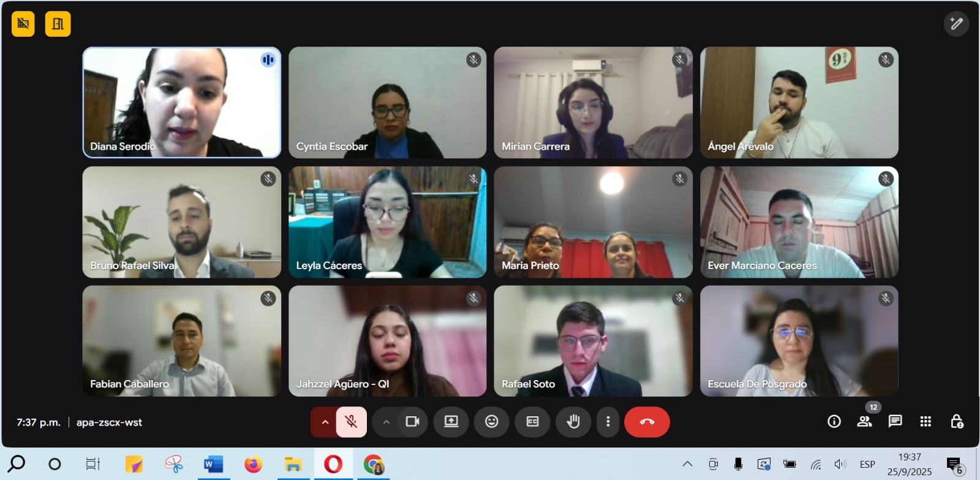Screen dimensions: 980x480
Task: Send a reaction with emoji icon
Action: point(491,422)
